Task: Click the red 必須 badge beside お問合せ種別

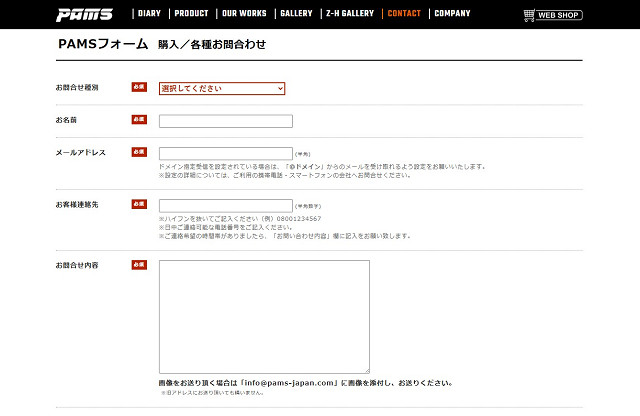Action: point(139,87)
